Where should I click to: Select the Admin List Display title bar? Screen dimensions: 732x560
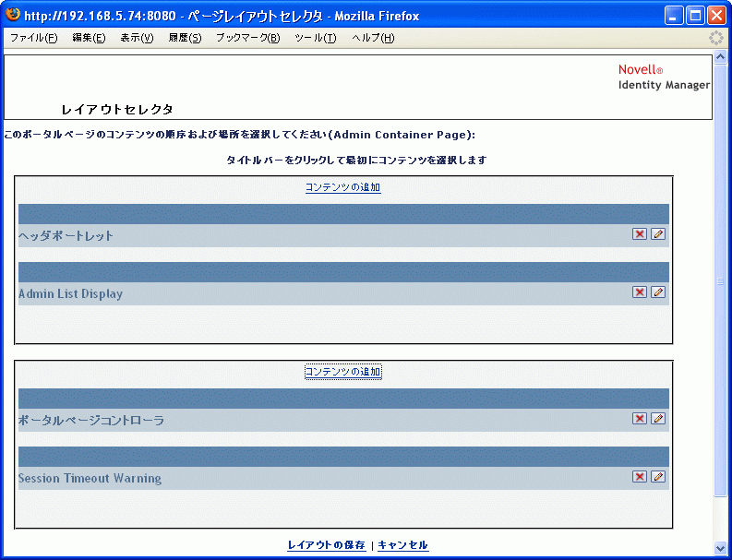343,272
